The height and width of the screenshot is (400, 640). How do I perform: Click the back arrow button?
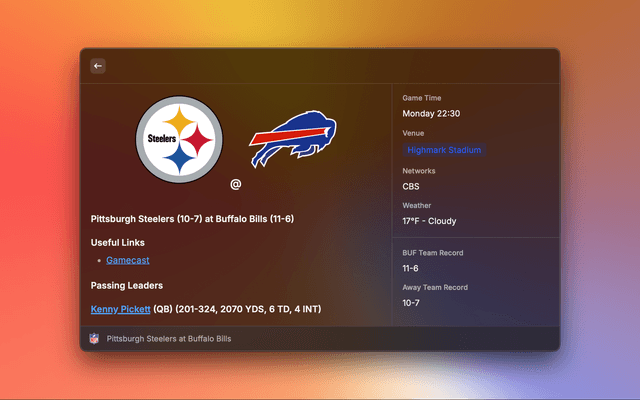coord(98,66)
